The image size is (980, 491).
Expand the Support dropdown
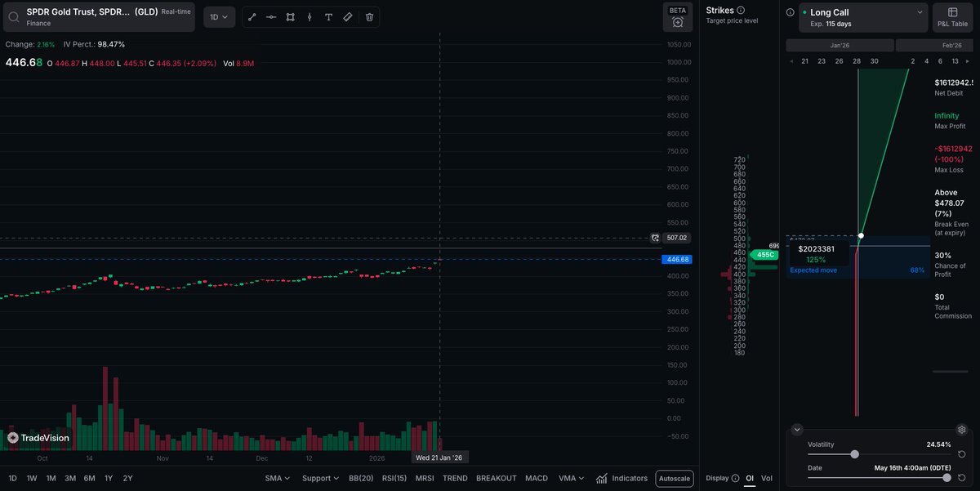[x=321, y=479]
